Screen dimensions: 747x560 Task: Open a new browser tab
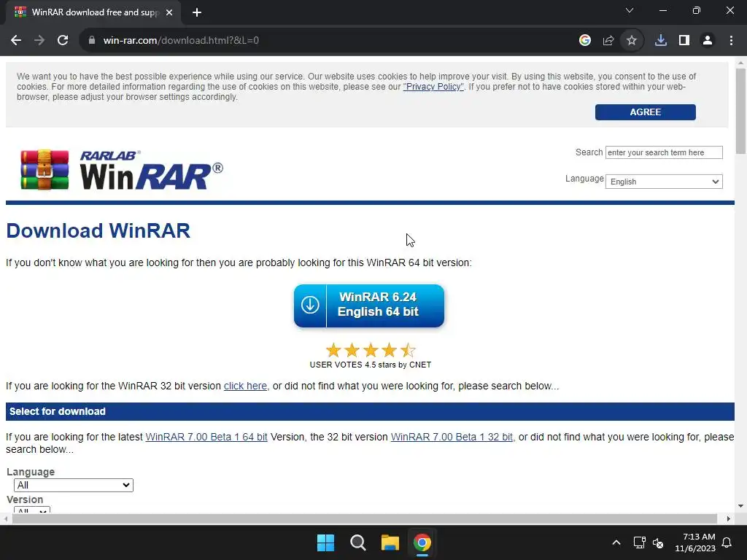pyautogui.click(x=197, y=12)
